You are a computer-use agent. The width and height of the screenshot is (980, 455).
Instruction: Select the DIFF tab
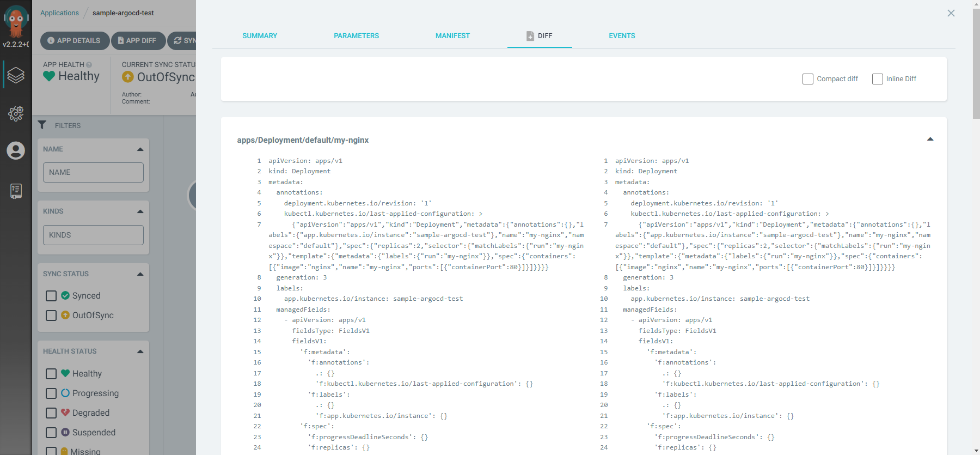click(540, 36)
